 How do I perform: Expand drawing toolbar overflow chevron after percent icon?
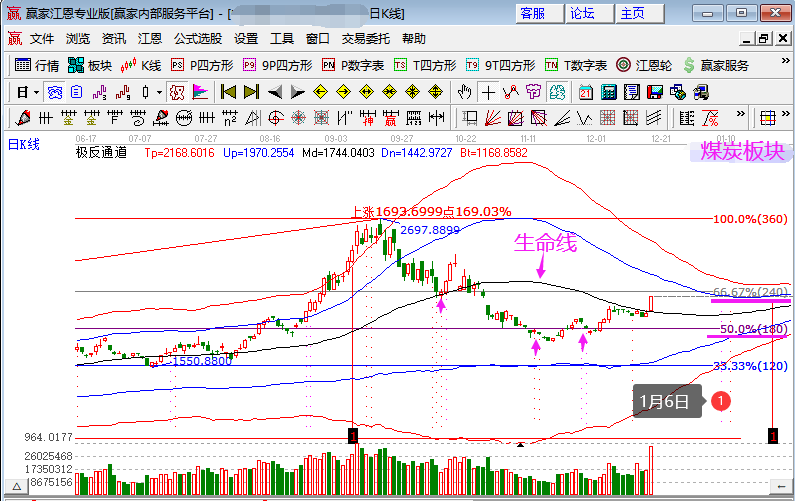click(x=741, y=114)
